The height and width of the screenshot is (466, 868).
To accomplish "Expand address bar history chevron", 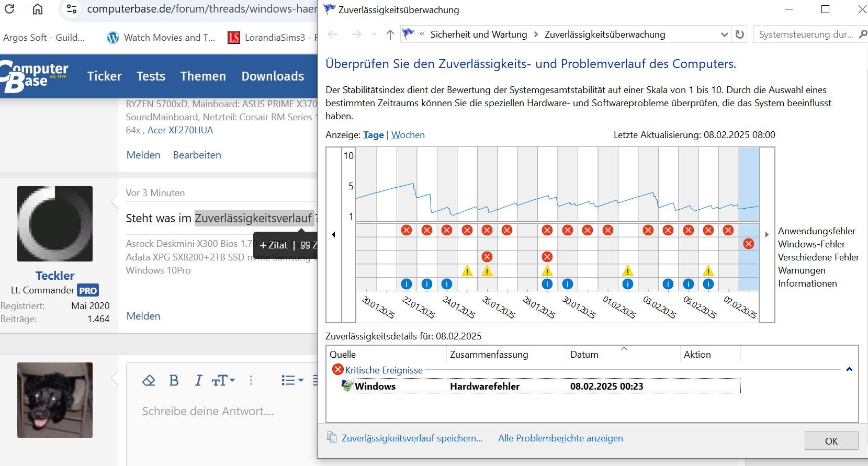I will 724,35.
